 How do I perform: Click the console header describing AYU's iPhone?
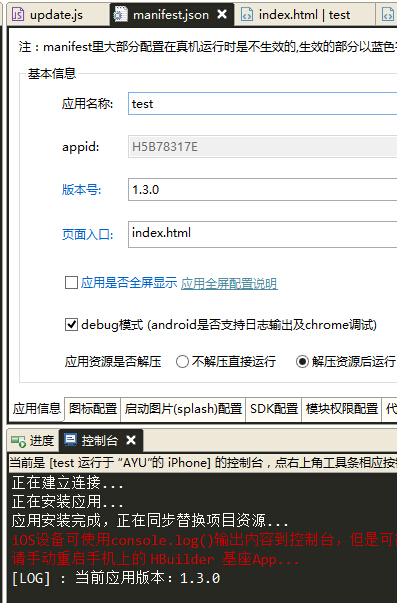tap(203, 462)
